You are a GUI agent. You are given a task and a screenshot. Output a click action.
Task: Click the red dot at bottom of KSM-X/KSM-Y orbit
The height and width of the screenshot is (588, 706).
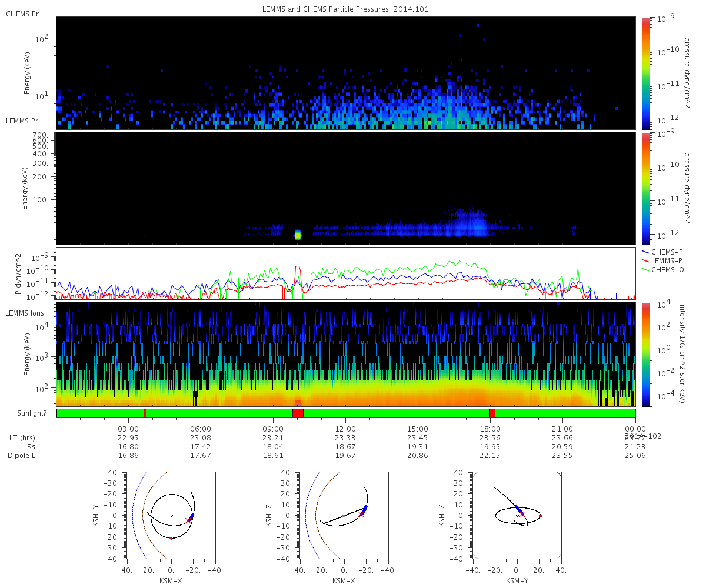(x=171, y=538)
